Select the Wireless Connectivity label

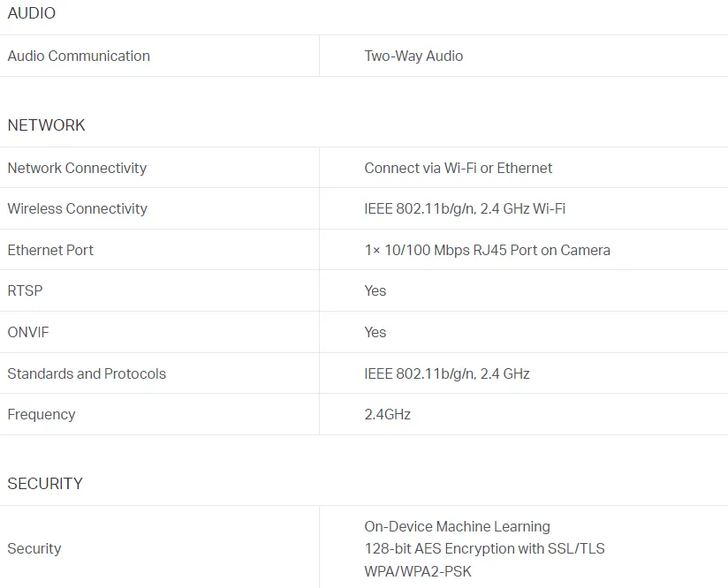[78, 209]
